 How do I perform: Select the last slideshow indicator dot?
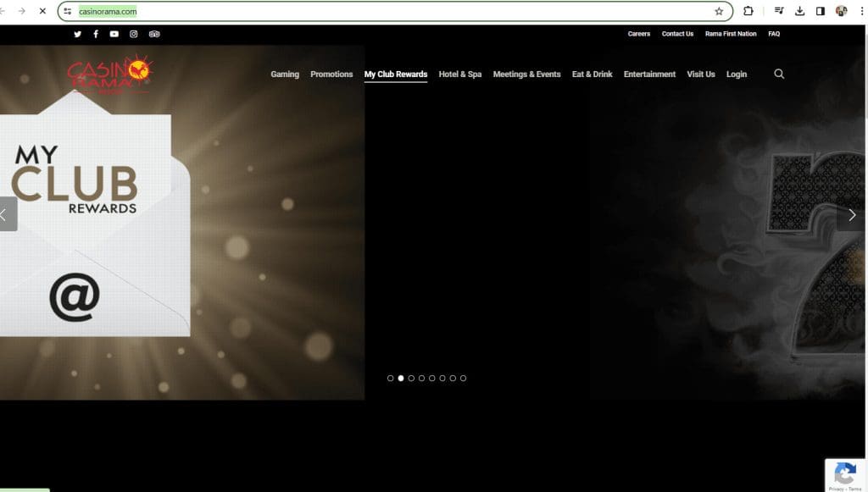pyautogui.click(x=463, y=379)
